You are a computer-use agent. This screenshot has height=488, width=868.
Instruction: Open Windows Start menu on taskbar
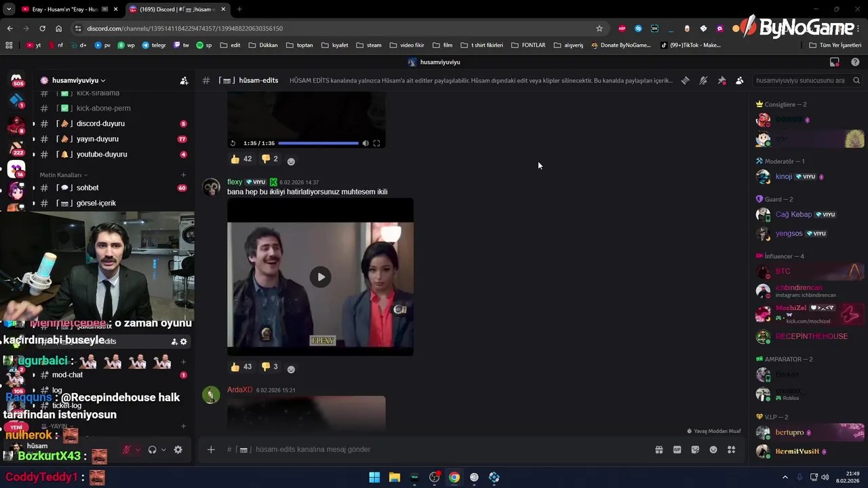[x=374, y=477]
